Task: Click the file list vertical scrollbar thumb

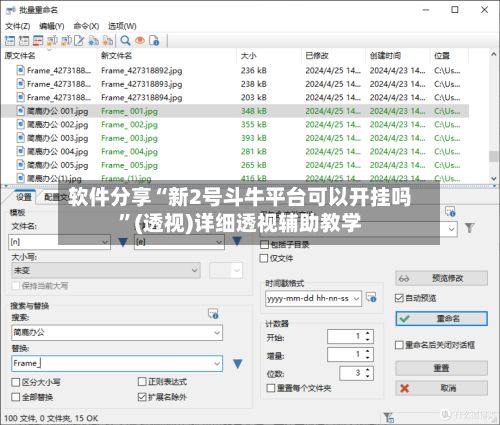Action: tap(494, 156)
